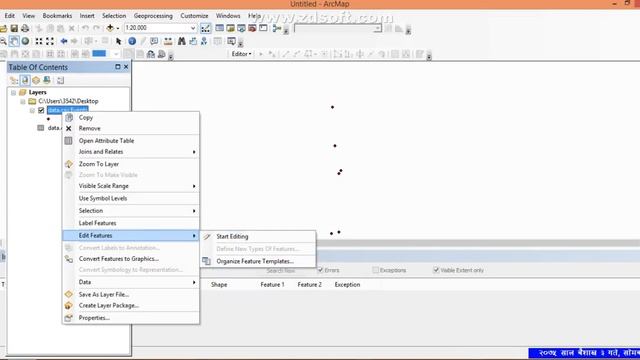Open the Editor dropdown menu
This screenshot has width=640, height=360.
click(x=241, y=54)
